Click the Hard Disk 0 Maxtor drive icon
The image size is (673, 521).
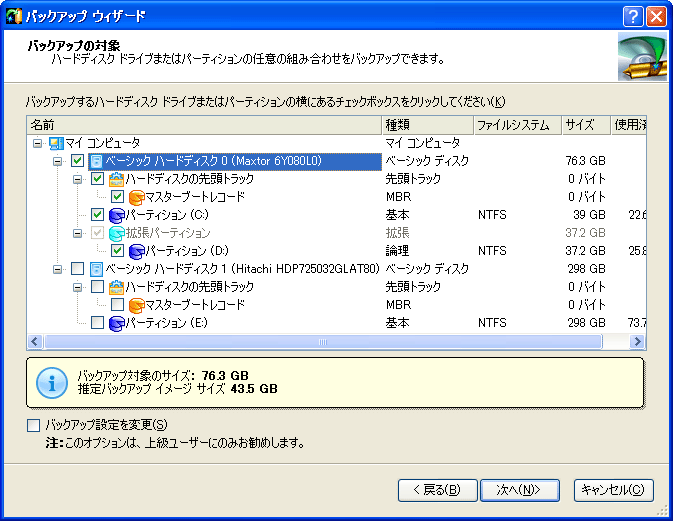click(97, 161)
